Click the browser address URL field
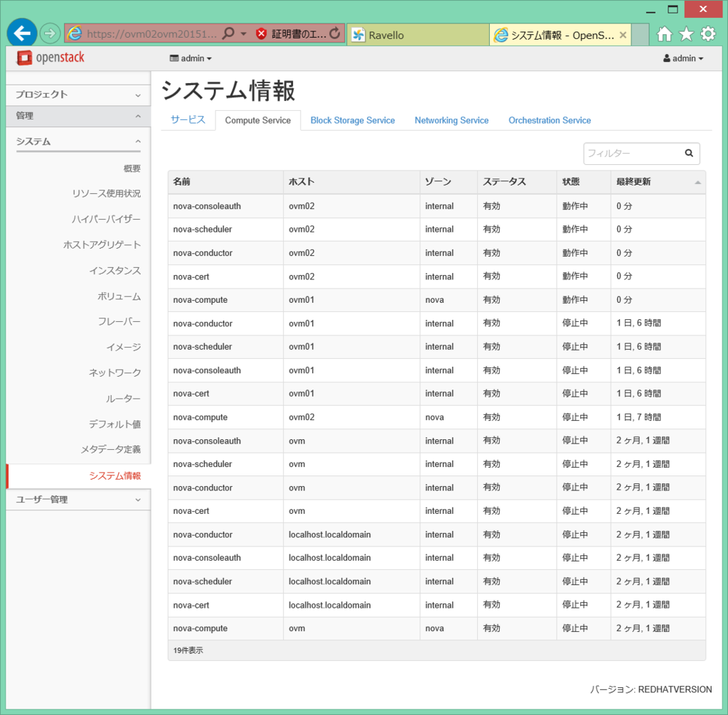 [x=151, y=34]
